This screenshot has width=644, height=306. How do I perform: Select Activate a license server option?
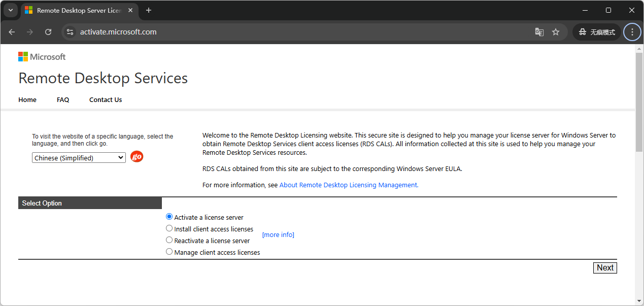point(170,217)
